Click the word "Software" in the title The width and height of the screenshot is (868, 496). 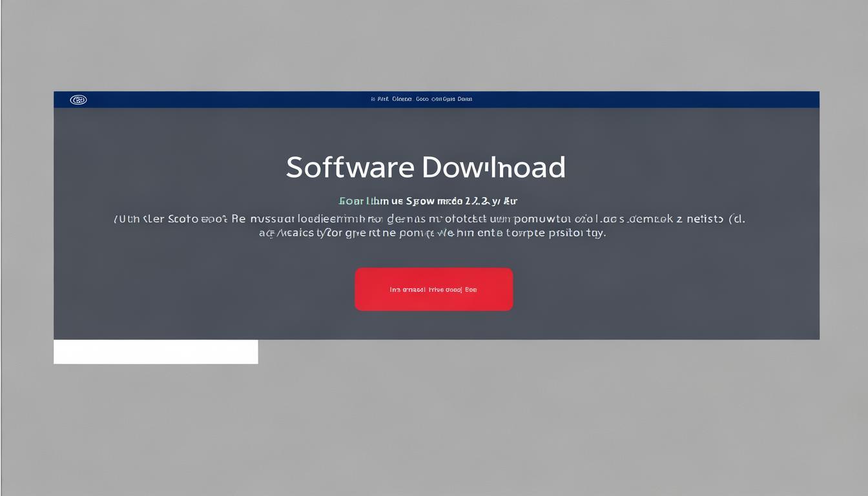(x=349, y=167)
